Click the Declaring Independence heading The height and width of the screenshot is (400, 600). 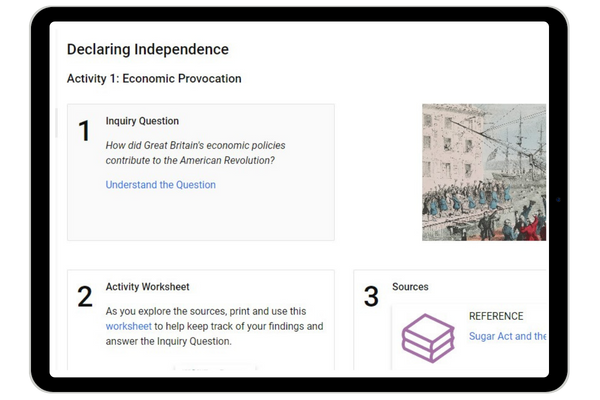pos(147,49)
